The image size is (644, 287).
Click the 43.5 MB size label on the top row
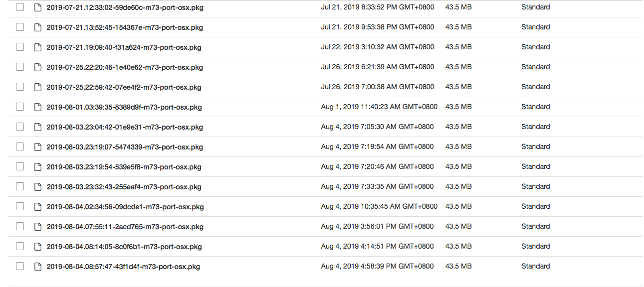[x=458, y=7]
